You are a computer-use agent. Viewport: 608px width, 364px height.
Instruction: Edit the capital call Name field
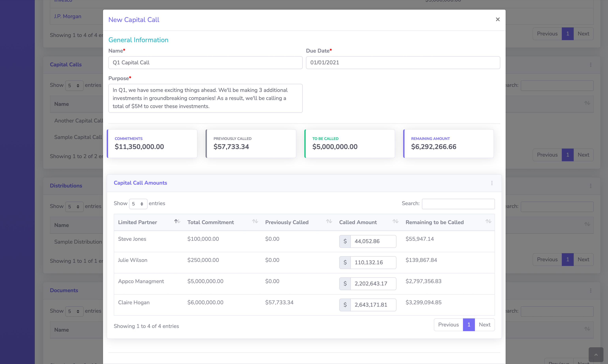[205, 63]
